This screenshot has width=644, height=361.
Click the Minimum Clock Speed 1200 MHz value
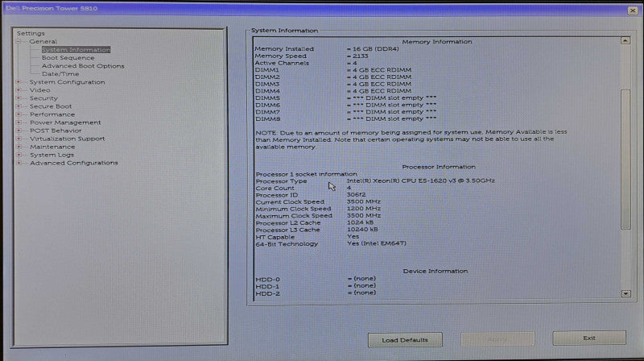point(364,209)
